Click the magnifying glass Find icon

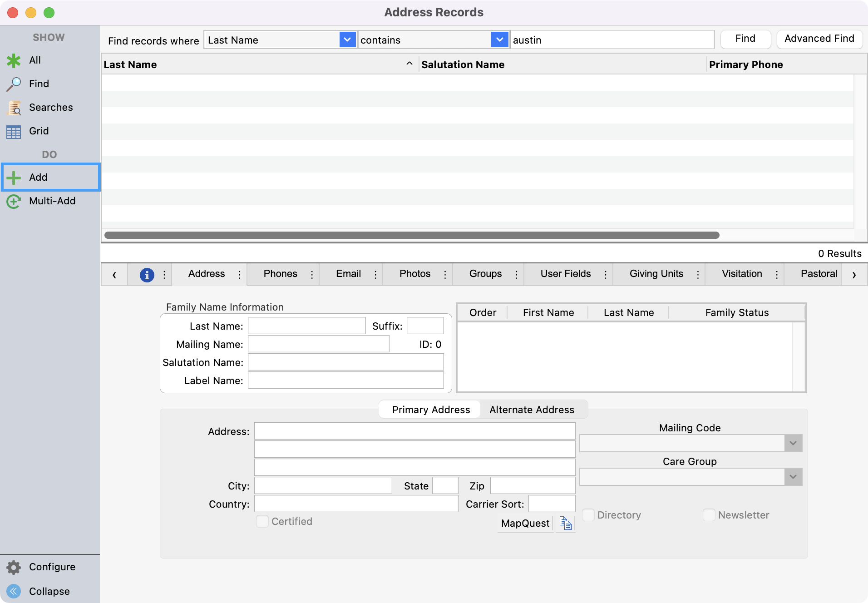14,84
